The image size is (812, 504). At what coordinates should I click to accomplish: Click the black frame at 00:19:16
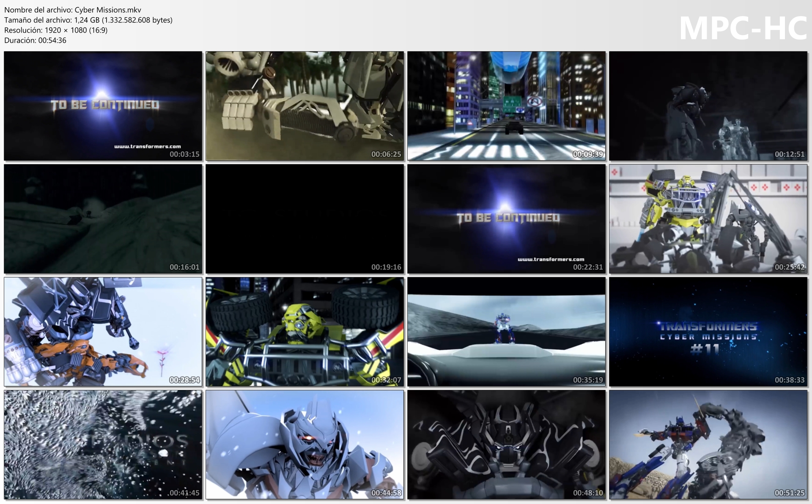point(304,219)
